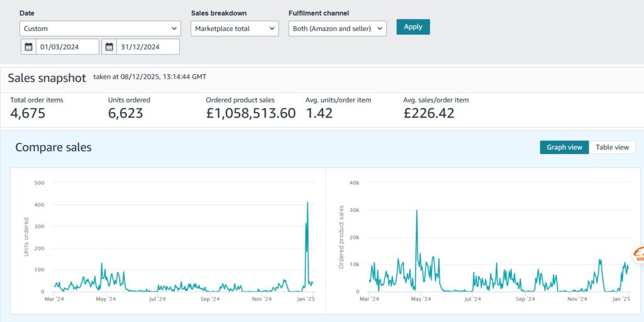Open the Sales breakdown dropdown
The width and height of the screenshot is (644, 322).
pos(235,28)
